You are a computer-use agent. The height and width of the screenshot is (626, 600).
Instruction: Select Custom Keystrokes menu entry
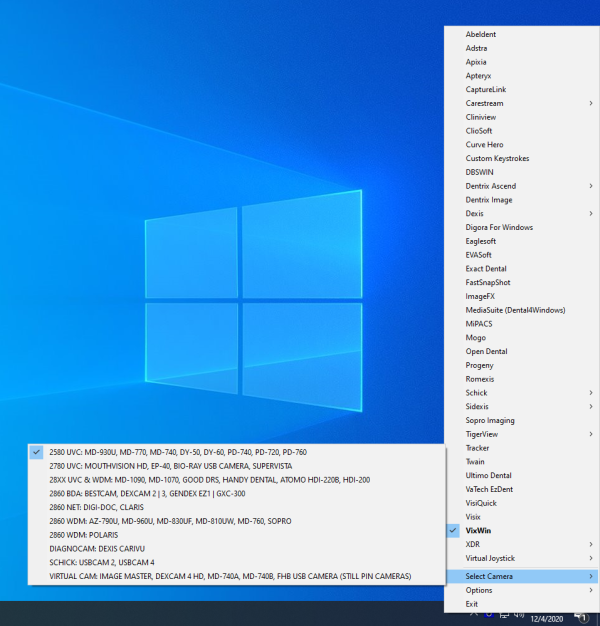497,158
